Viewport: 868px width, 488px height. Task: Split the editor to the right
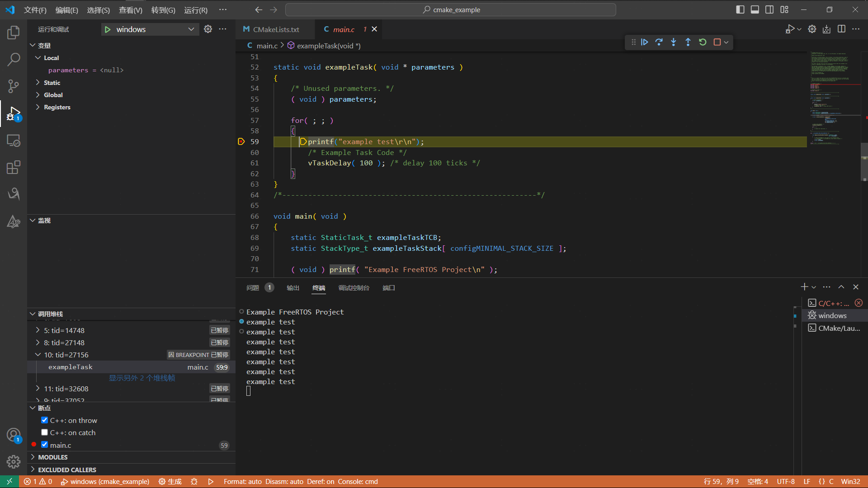(841, 29)
